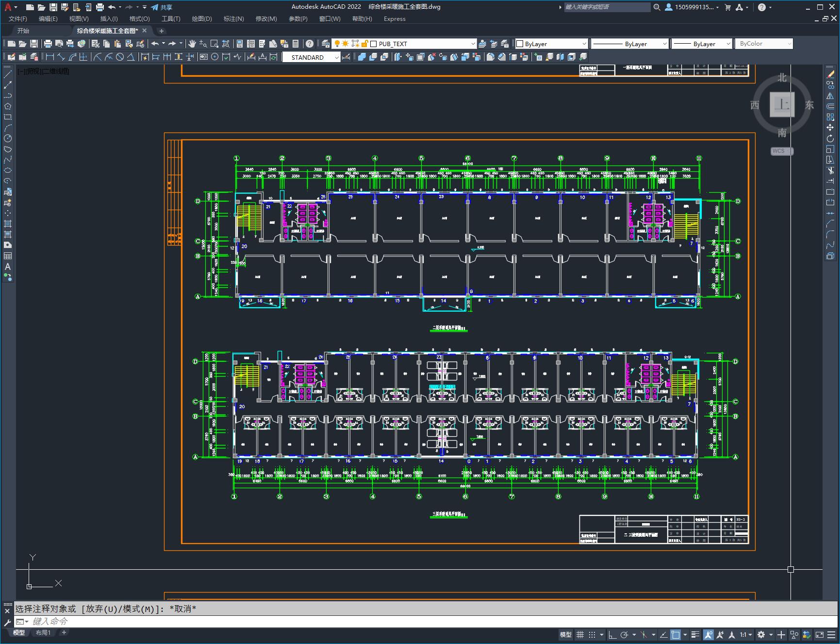The width and height of the screenshot is (840, 644).
Task: Toggle polar tracking in status bar
Action: 625,634
